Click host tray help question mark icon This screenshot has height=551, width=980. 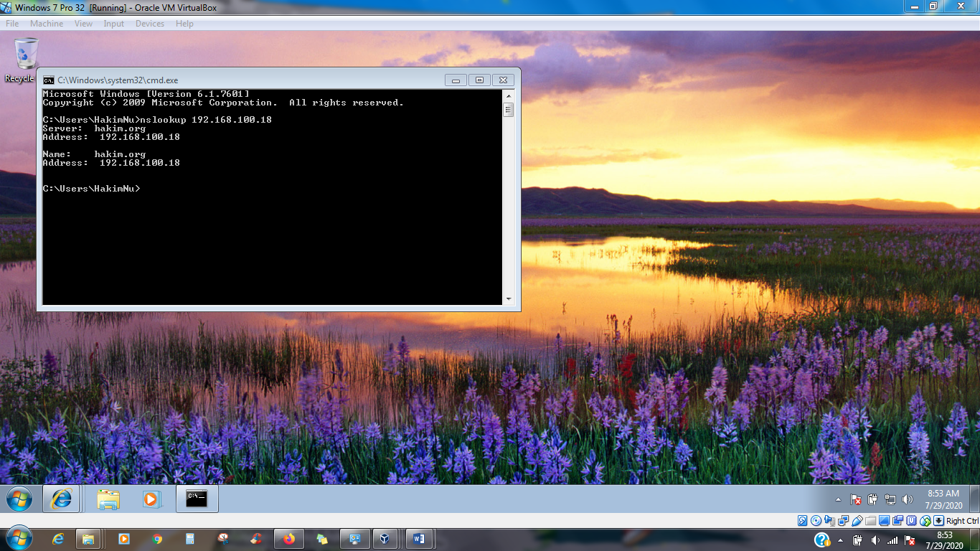[822, 540]
